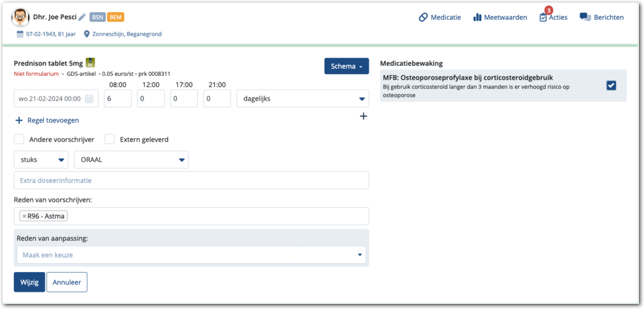Click the Annuleer button
This screenshot has width=644, height=309.
tap(67, 282)
